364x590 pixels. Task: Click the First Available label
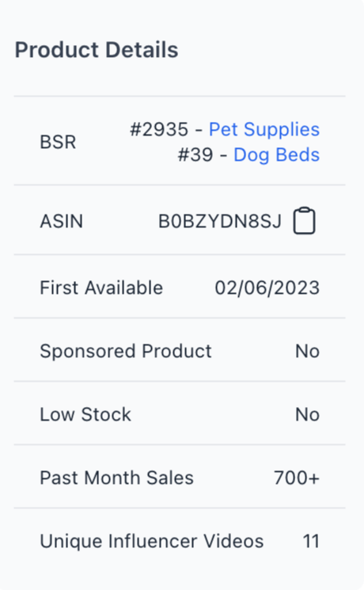[101, 287]
